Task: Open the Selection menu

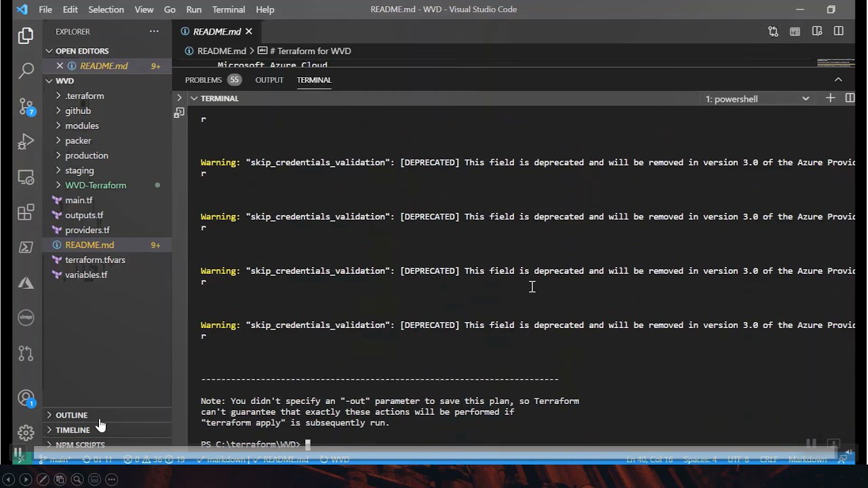Action: point(106,9)
